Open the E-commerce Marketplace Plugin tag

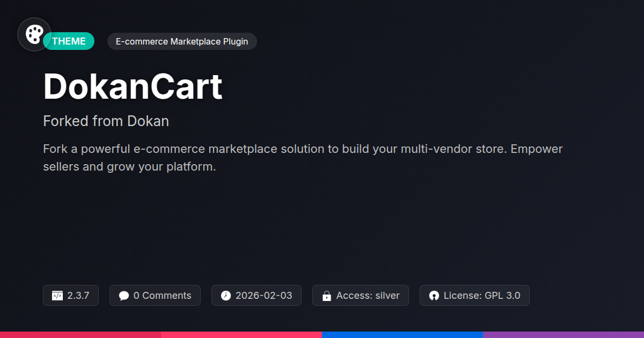pos(182,41)
